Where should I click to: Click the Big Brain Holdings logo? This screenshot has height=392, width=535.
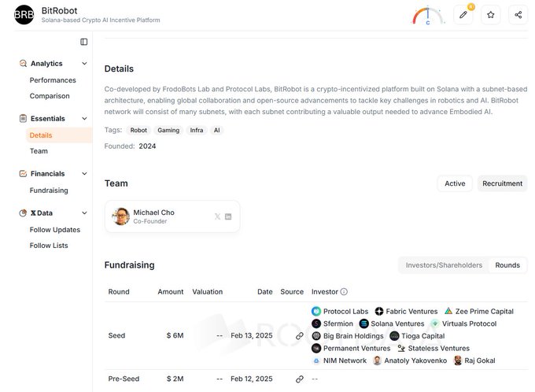[316, 335]
